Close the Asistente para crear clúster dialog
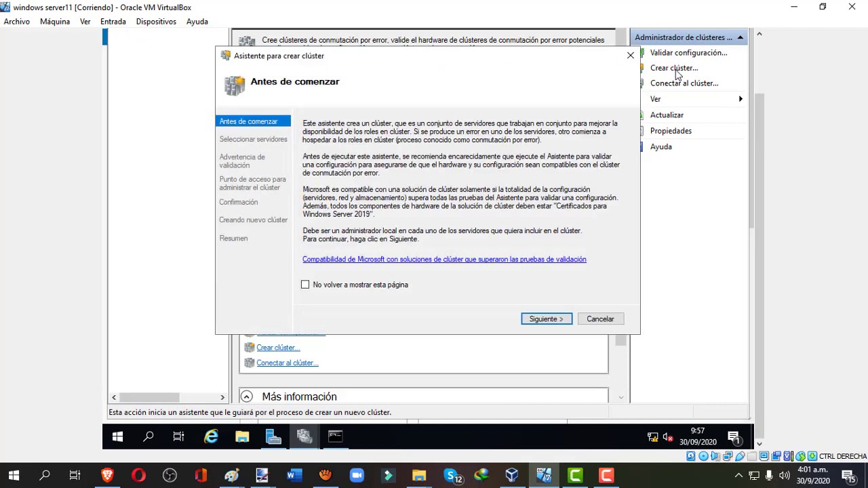The width and height of the screenshot is (868, 488). click(631, 56)
